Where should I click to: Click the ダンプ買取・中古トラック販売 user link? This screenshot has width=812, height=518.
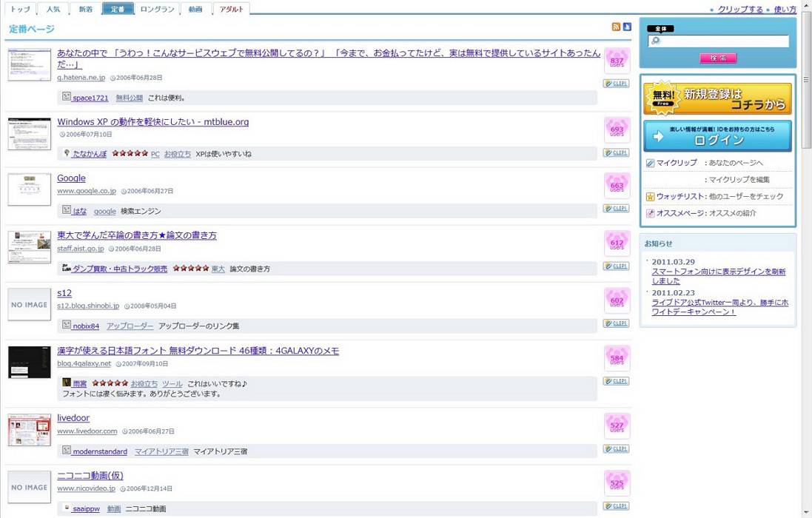pyautogui.click(x=120, y=269)
